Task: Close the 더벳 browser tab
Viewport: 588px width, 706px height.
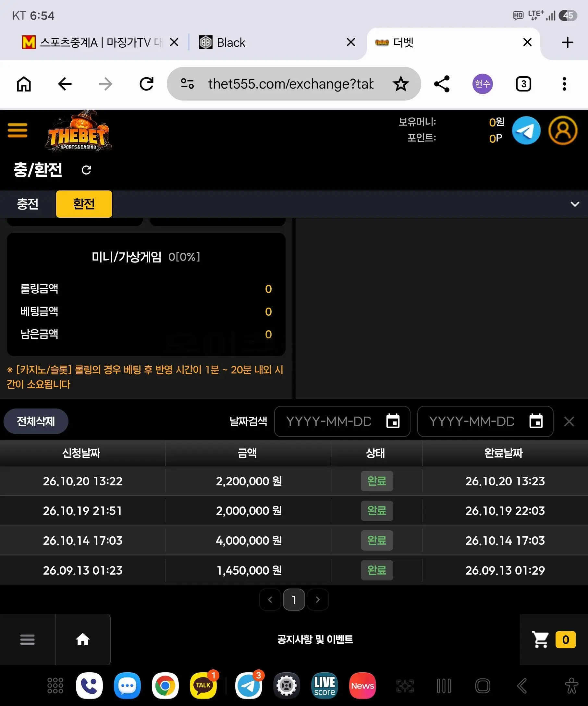Action: [527, 43]
